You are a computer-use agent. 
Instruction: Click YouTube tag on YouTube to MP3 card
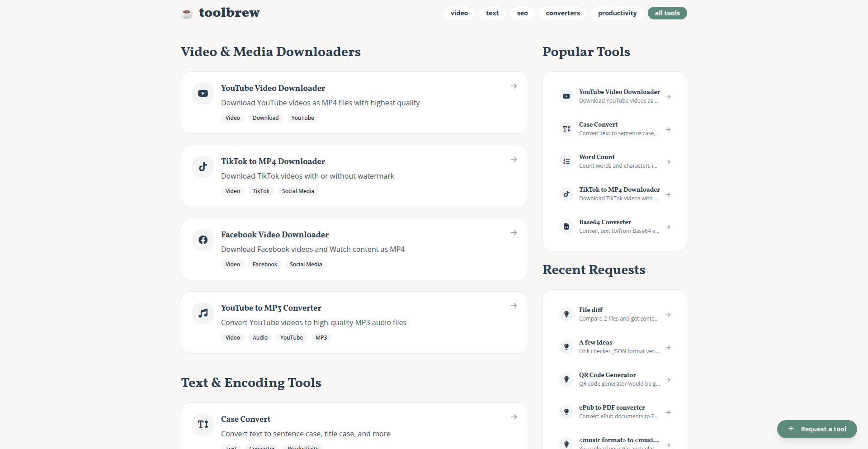[x=292, y=338]
